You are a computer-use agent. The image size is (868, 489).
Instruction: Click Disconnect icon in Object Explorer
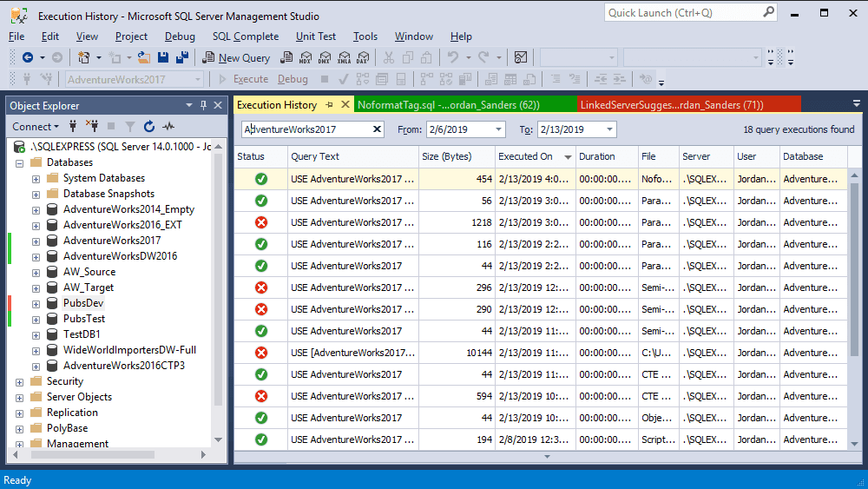[92, 126]
